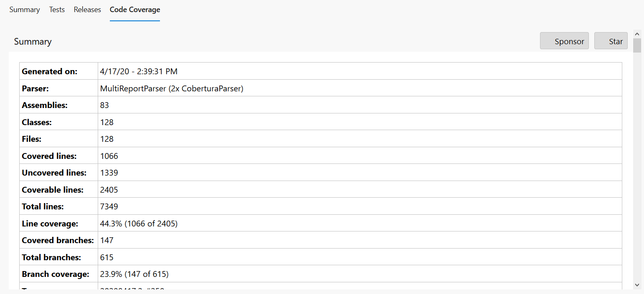Viewport: 644px width, 294px height.
Task: Select the Code Coverage tab
Action: click(x=135, y=10)
